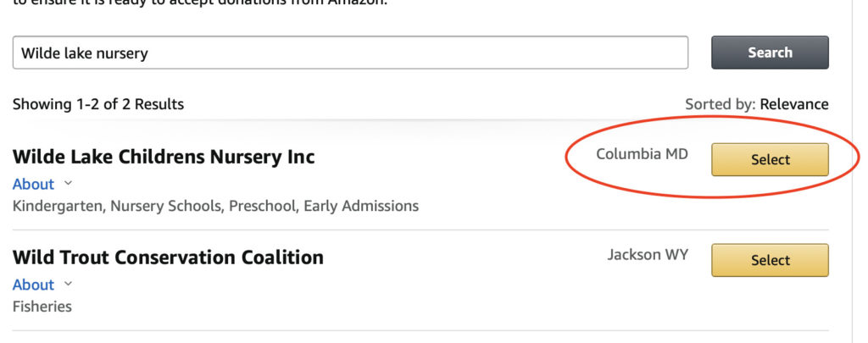Open the Relevance sort option
This screenshot has width=868, height=343.
coord(793,104)
